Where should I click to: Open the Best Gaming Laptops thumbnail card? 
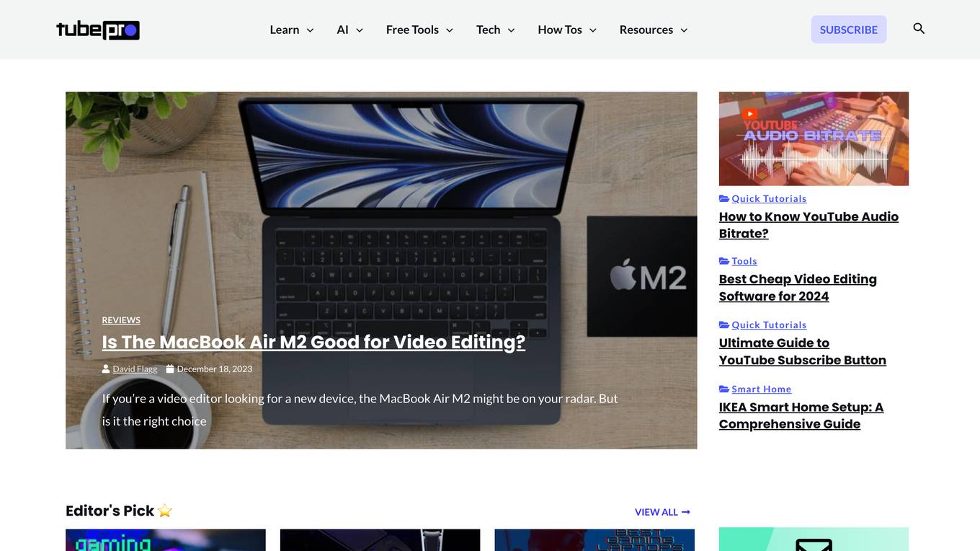pos(594,540)
